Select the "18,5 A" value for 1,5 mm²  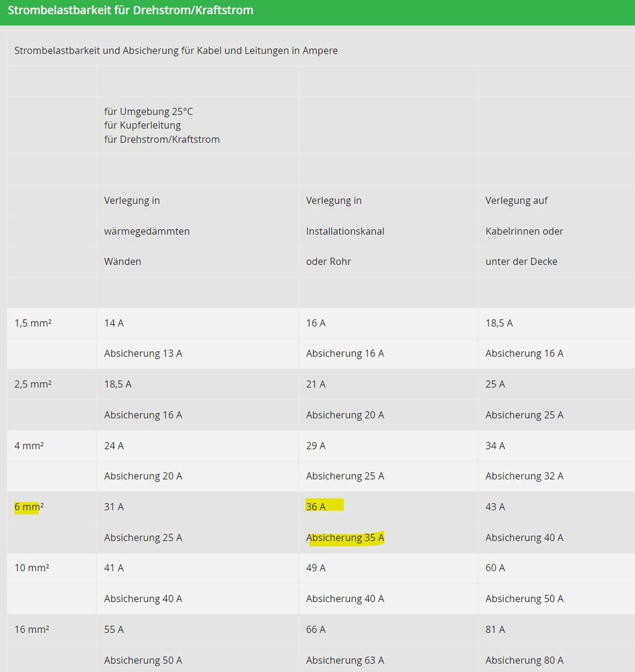tap(499, 323)
